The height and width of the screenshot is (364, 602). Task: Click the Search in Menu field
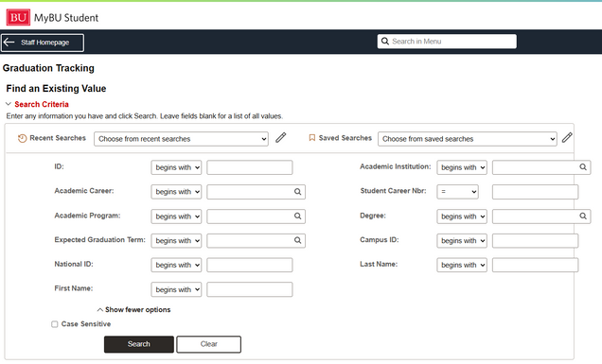pyautogui.click(x=447, y=42)
